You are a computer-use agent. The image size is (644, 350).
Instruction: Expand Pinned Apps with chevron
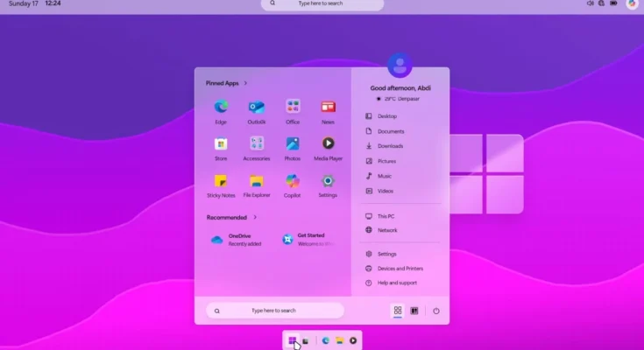point(245,83)
